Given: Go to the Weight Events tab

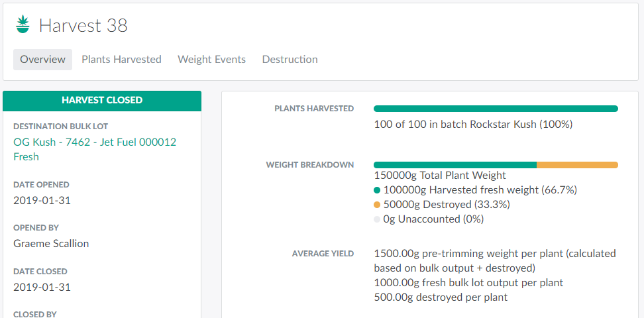Looking at the screenshot, I should coord(211,59).
